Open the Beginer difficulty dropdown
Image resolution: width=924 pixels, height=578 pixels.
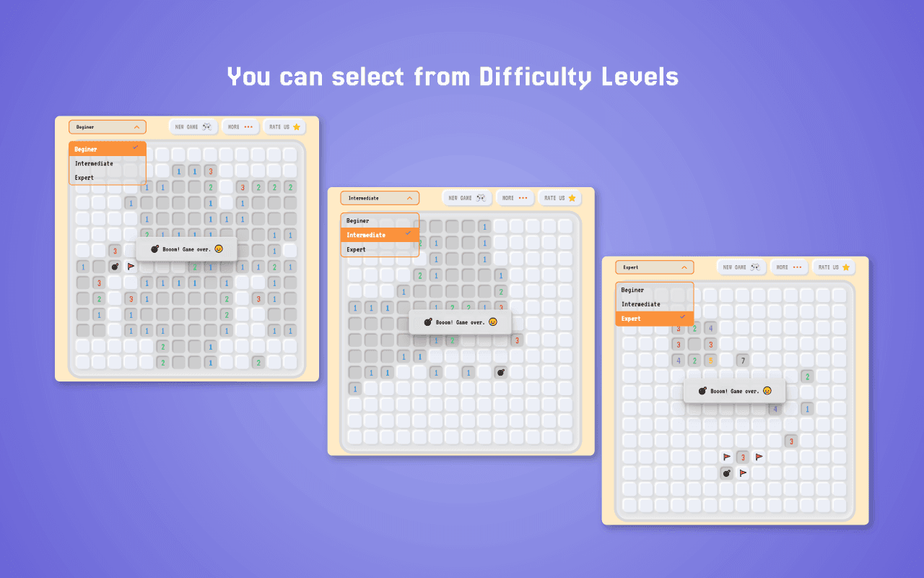tap(108, 127)
